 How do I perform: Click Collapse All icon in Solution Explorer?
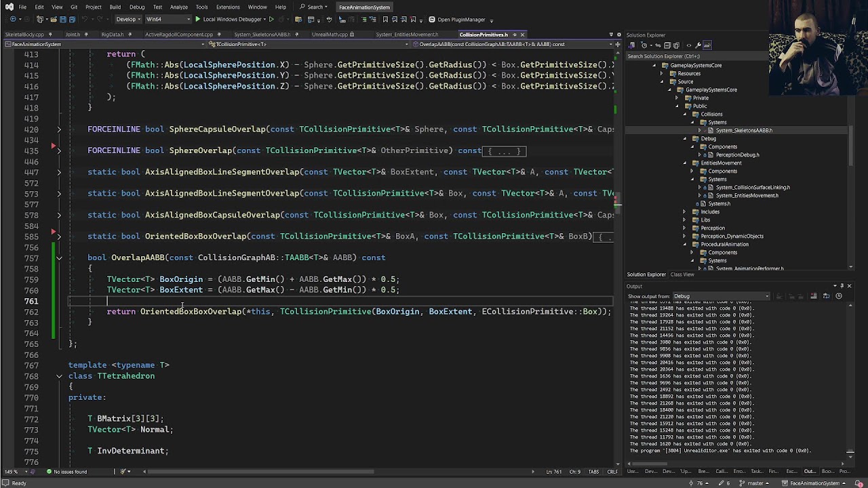(x=667, y=45)
